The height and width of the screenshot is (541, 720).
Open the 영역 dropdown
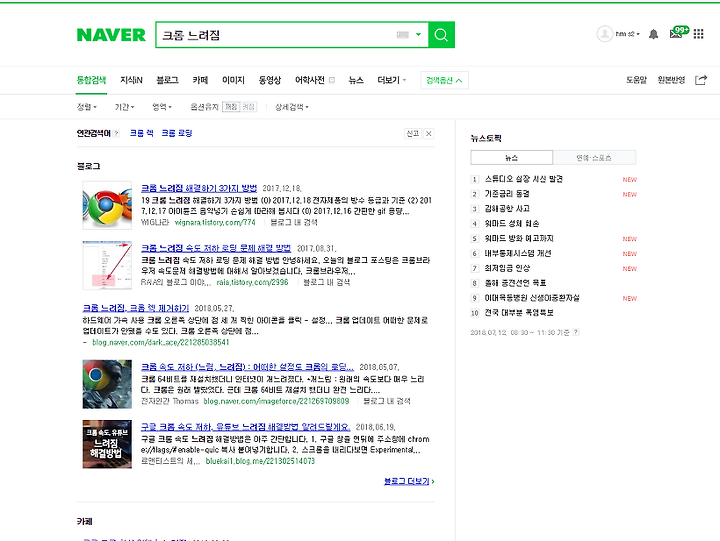click(162, 107)
